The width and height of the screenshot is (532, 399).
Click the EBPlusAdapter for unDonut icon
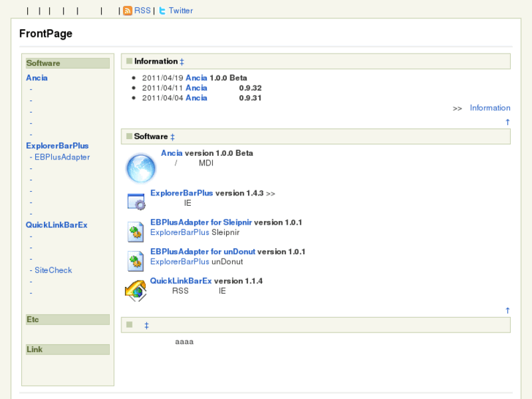[136, 261]
